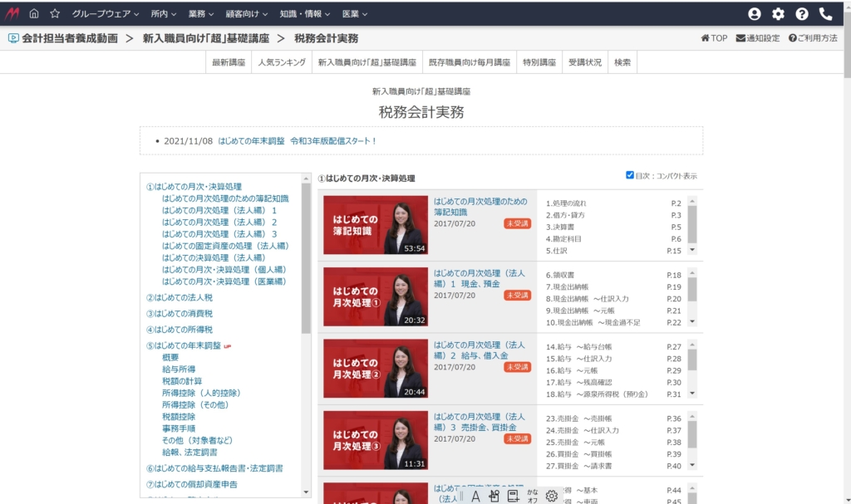851x504 pixels.
Task: Play the はじめての月次処理② video thumbnail
Action: tap(376, 369)
